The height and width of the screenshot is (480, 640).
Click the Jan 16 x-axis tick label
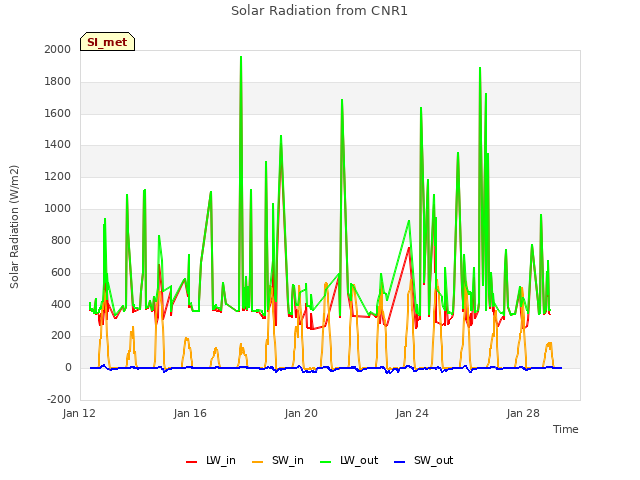tap(190, 413)
